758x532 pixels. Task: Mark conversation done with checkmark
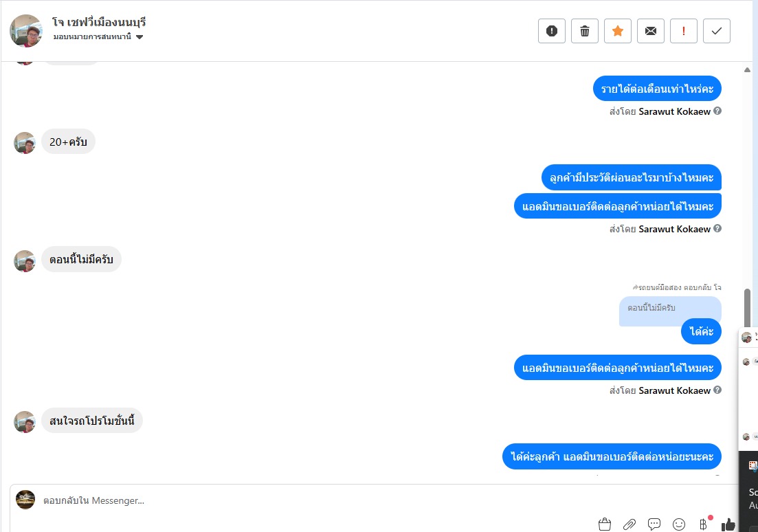(717, 31)
